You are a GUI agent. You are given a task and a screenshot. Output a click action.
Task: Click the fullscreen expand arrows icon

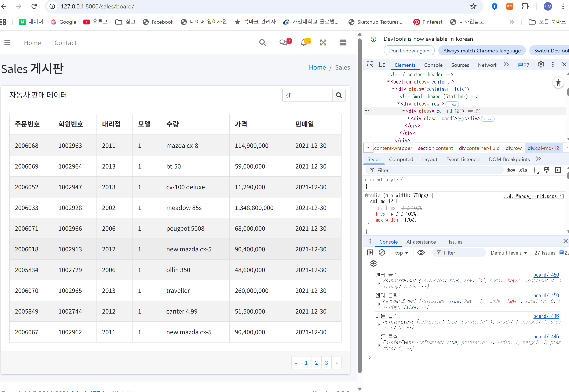[323, 43]
